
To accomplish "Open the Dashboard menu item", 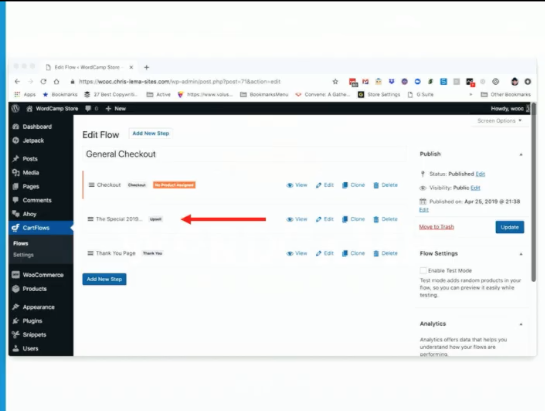I will point(32,127).
